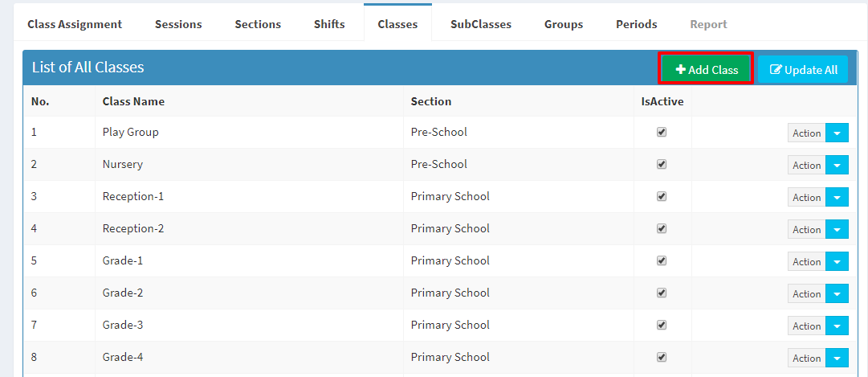The width and height of the screenshot is (868, 377).
Task: Toggle the IsActive checkbox for Grade-4
Action: pos(662,357)
